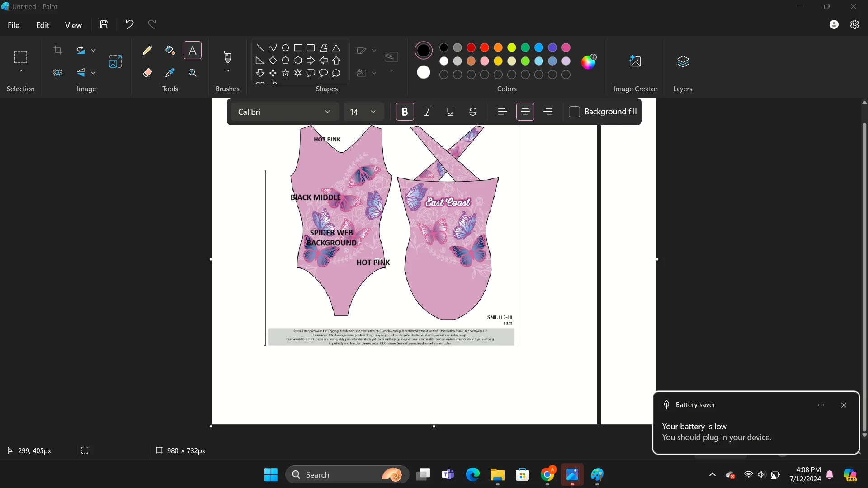Screen dimensions: 868x488
Task: Expand the Brushes options chevron
Action: 228,71
